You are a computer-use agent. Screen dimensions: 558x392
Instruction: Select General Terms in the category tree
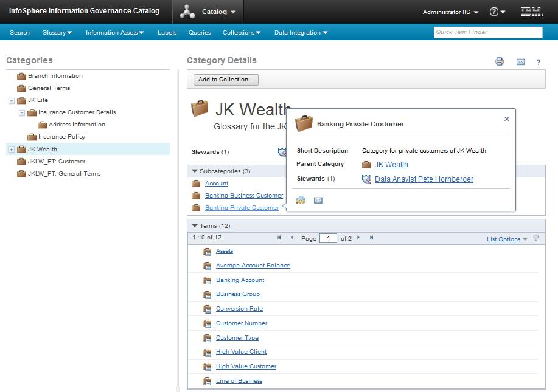49,88
